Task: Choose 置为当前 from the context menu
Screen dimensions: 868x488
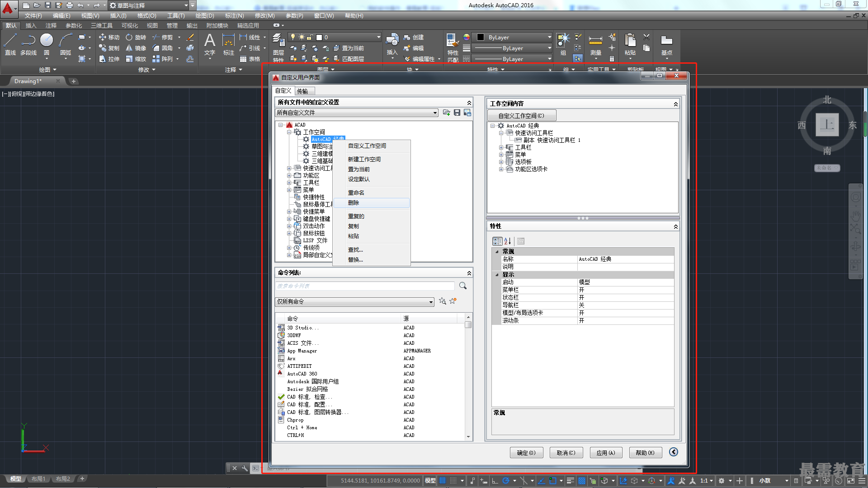Action: (372, 169)
